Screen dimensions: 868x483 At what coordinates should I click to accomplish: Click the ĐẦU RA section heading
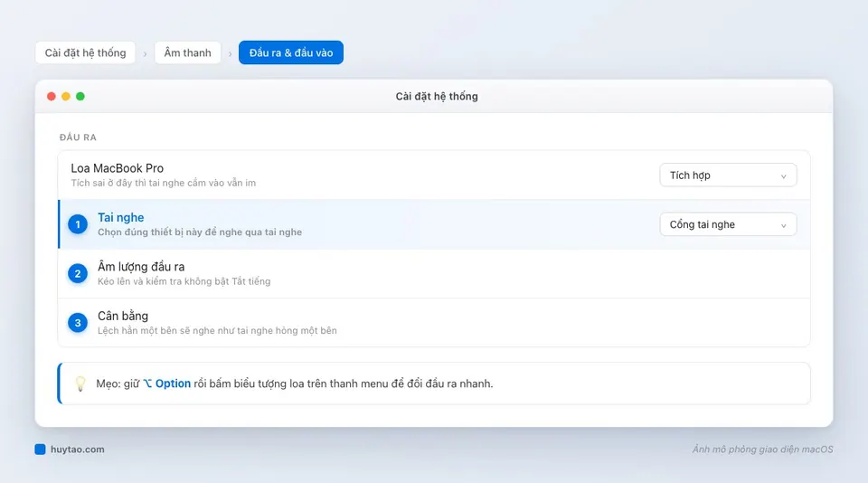pos(78,137)
